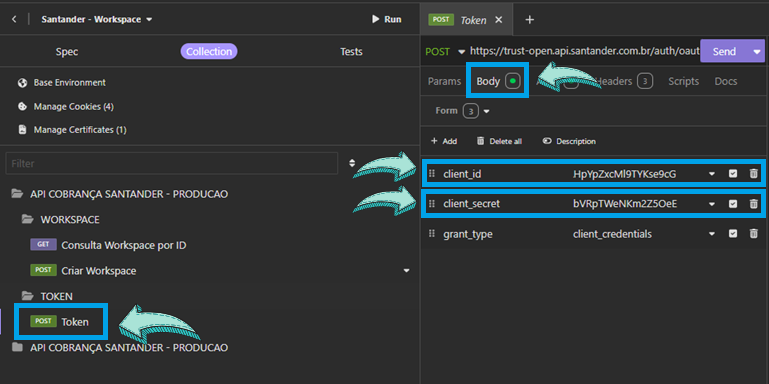This screenshot has height=384, width=769.
Task: Open the dropdown arrow next to Criar Workspace
Action: point(406,271)
